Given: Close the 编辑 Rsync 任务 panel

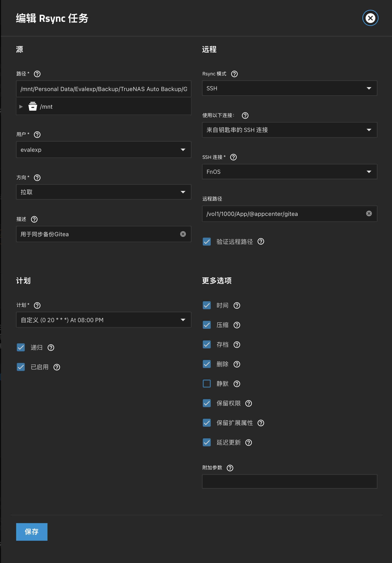Looking at the screenshot, I should click(x=370, y=18).
